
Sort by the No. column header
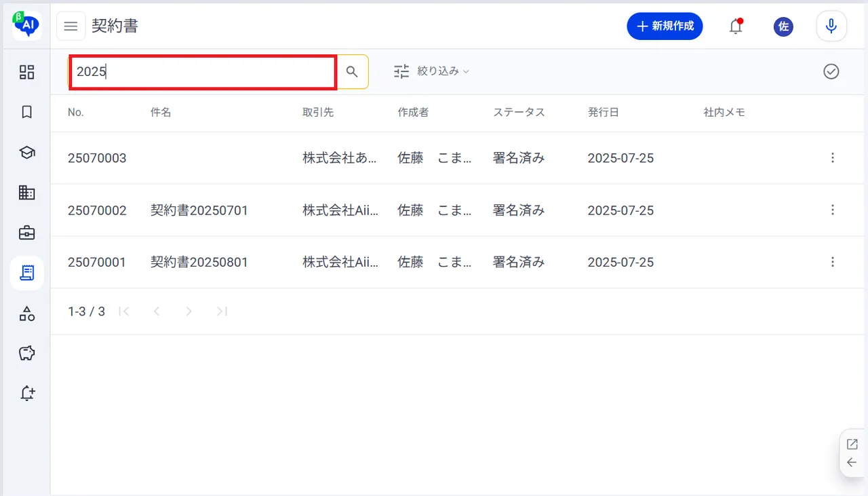pyautogui.click(x=76, y=113)
